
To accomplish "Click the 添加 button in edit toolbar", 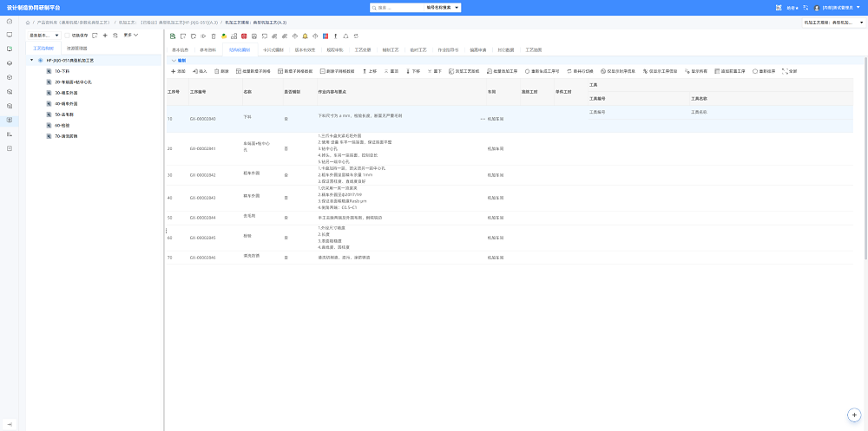I will (178, 71).
